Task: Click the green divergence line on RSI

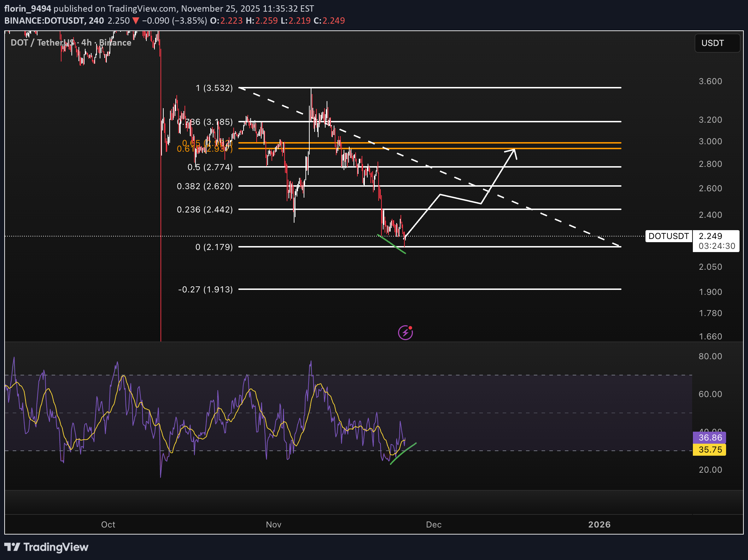Action: click(403, 453)
